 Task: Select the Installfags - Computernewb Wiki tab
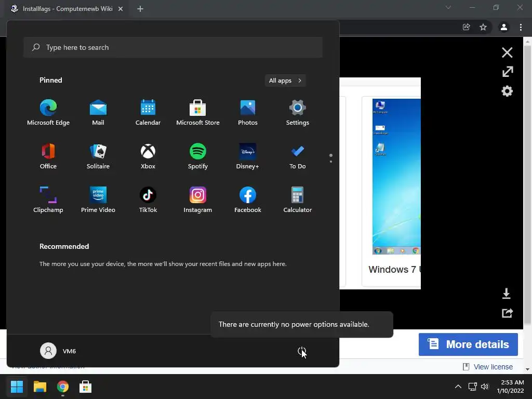click(x=66, y=9)
